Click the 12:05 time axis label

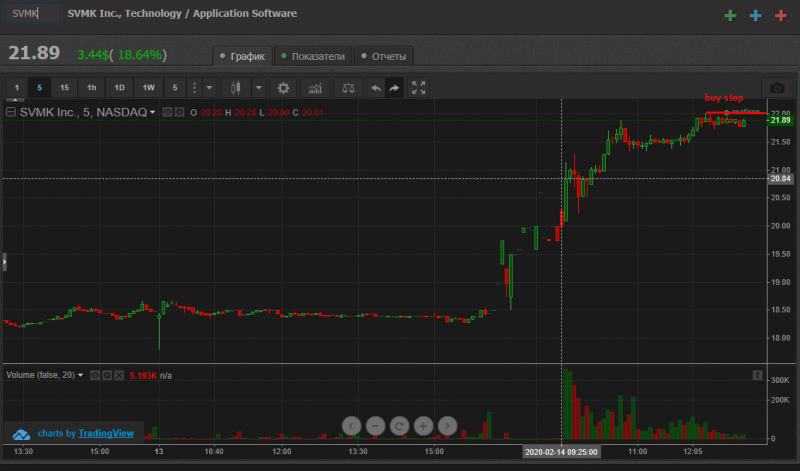pyautogui.click(x=693, y=451)
